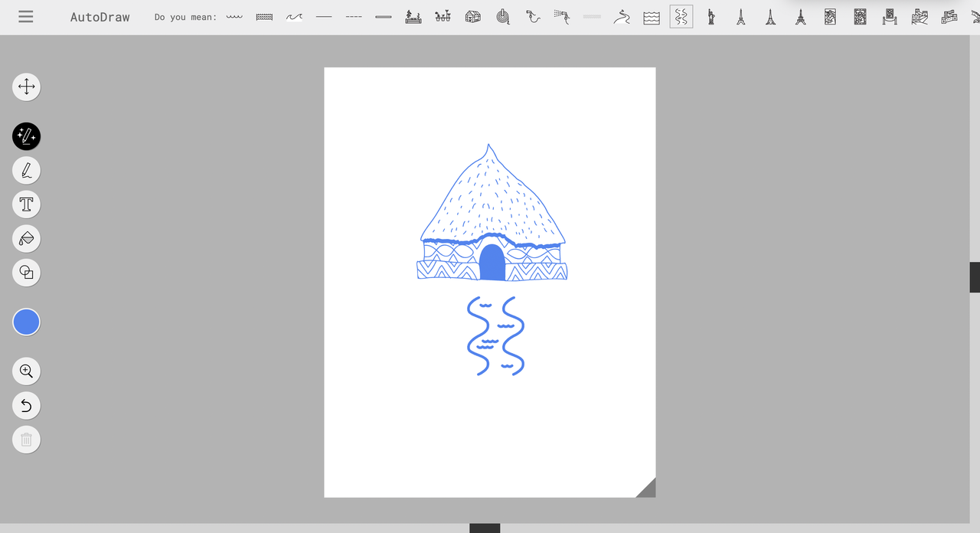This screenshot has width=980, height=533.
Task: Choose the fence-like water strip suggestion
Action: click(x=264, y=16)
